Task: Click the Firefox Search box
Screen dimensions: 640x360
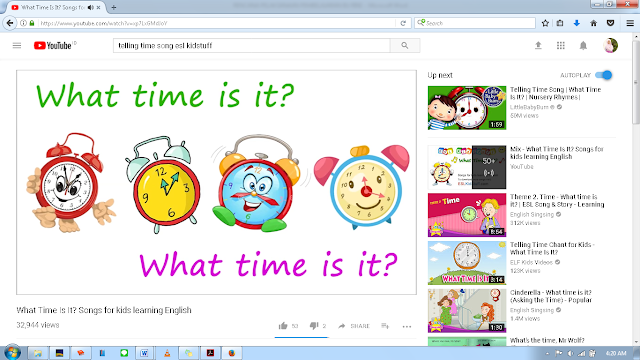Action: [x=475, y=23]
